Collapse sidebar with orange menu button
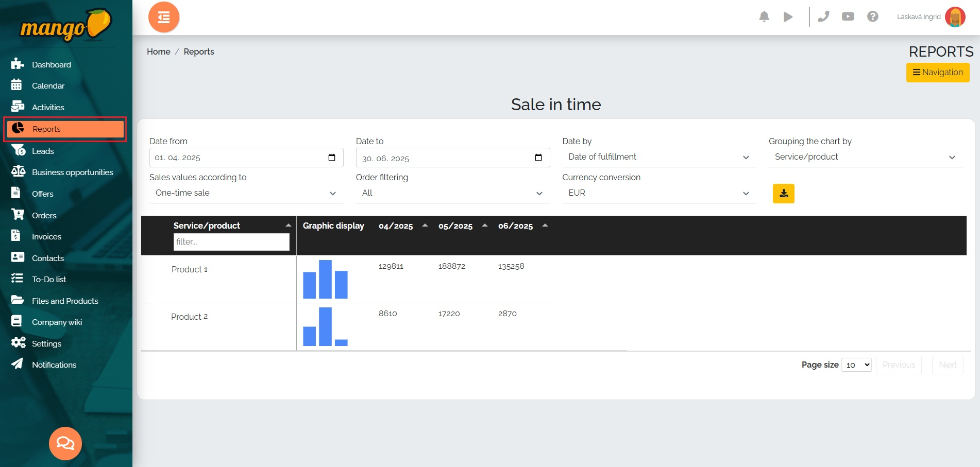Image resolution: width=980 pixels, height=467 pixels. [x=164, y=18]
